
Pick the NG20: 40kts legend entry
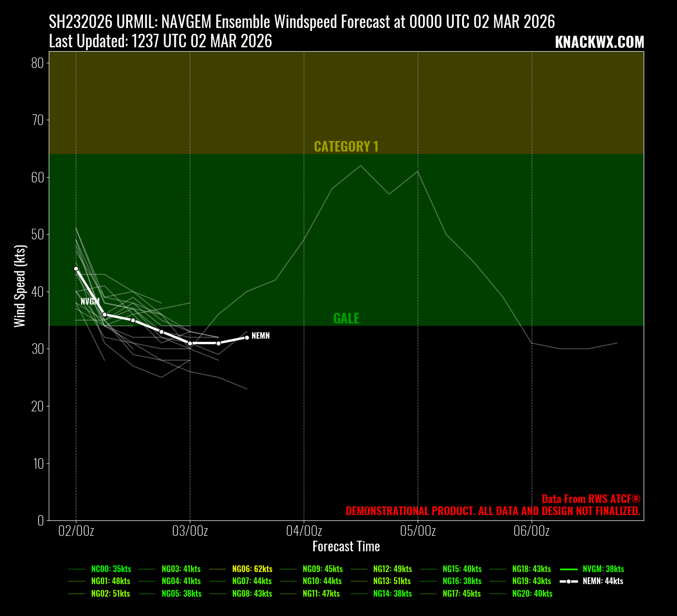click(532, 594)
